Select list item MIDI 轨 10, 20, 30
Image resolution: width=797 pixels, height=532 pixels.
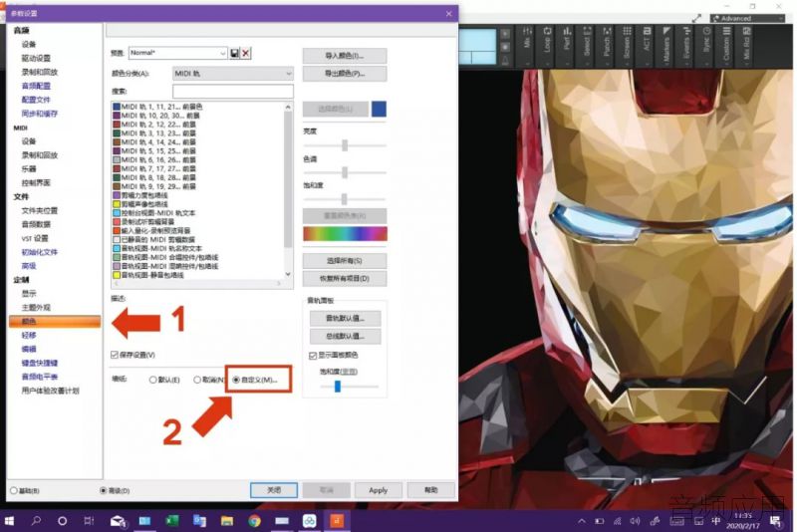click(156, 116)
